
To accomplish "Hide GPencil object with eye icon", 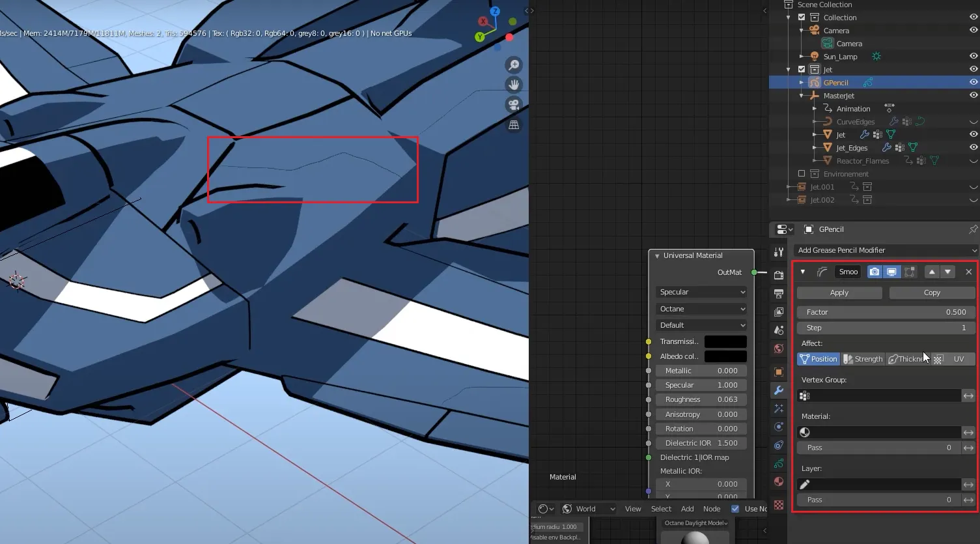I will pyautogui.click(x=973, y=83).
